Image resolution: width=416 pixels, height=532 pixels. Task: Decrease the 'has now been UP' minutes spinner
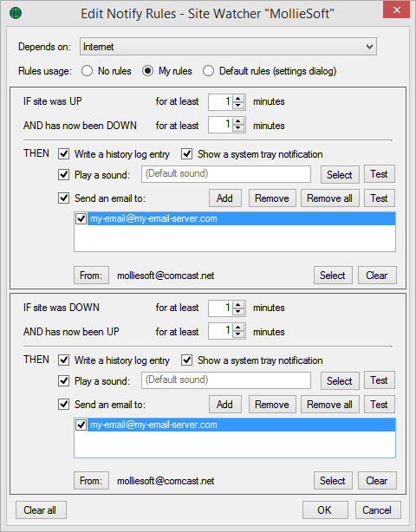[238, 334]
